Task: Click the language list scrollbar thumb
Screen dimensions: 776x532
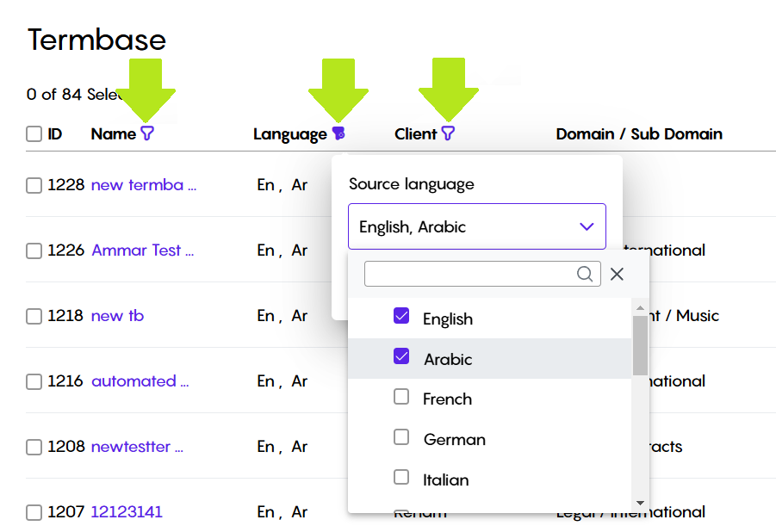Action: [x=640, y=345]
